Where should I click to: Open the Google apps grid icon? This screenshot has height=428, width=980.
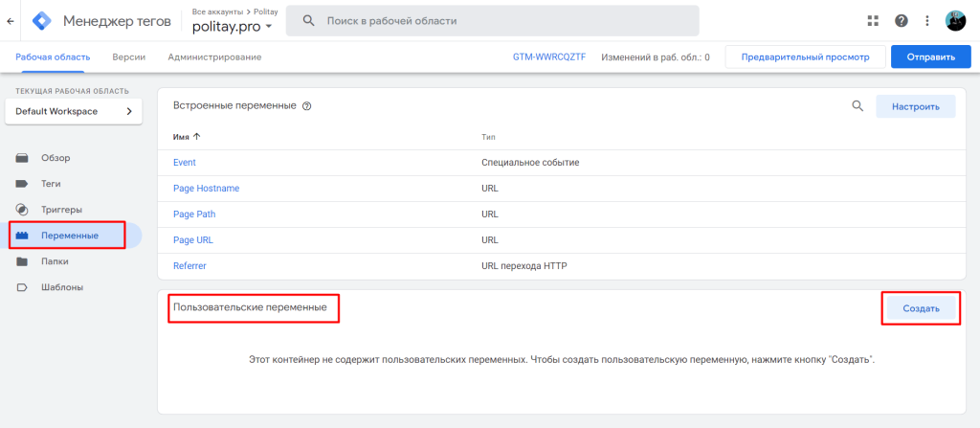point(873,21)
